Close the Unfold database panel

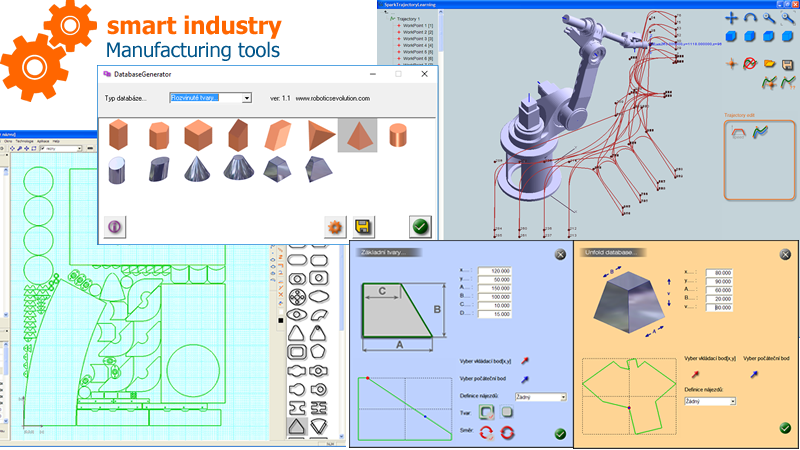point(785,254)
